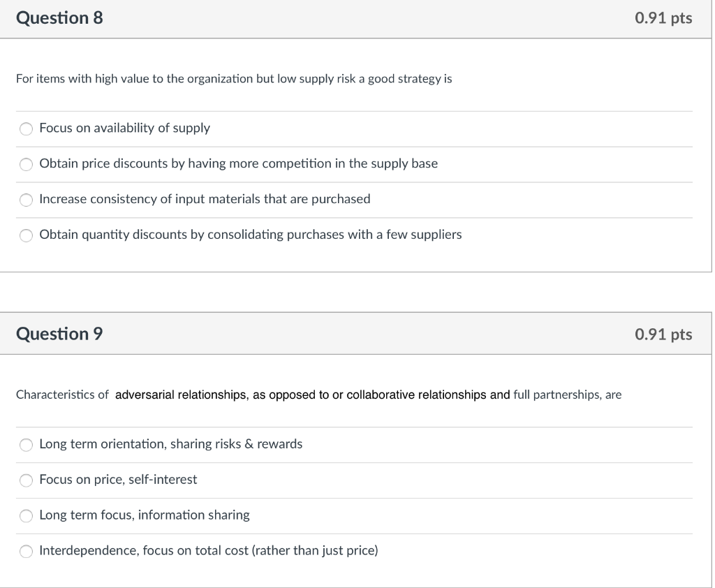Select 'Long term focus, information sharing' radio button

pos(27,516)
